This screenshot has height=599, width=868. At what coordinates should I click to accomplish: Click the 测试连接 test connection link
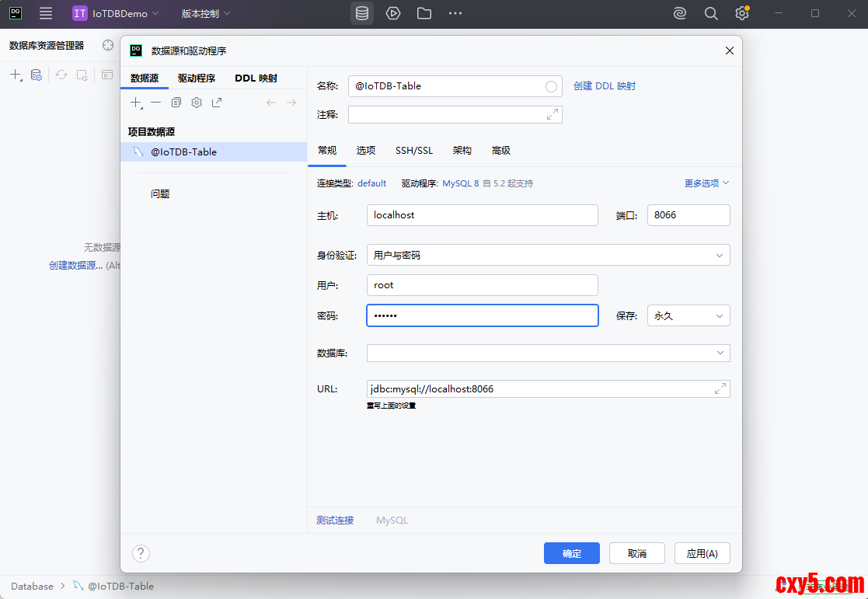coord(335,521)
